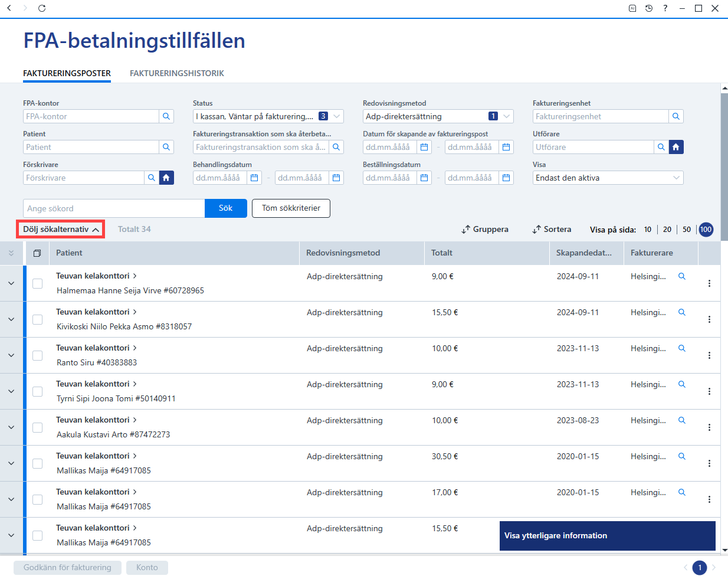
Task: Expand the Tyrni Sipi row chevron
Action: [x=11, y=391]
